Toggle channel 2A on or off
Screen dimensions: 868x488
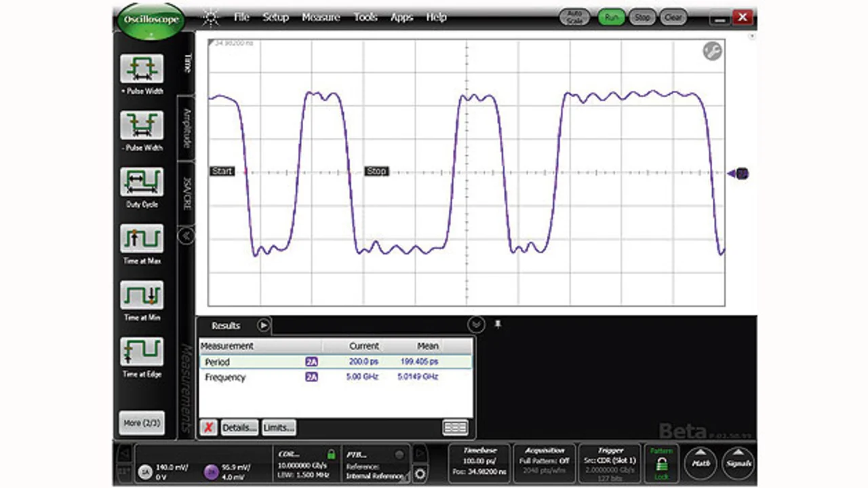(x=211, y=472)
